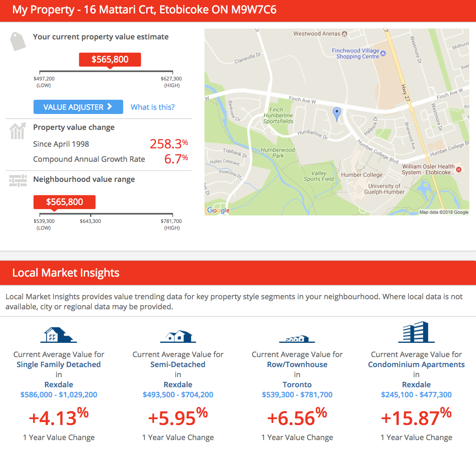
Task: Click the Row/Townhouse icon
Action: [x=297, y=338]
